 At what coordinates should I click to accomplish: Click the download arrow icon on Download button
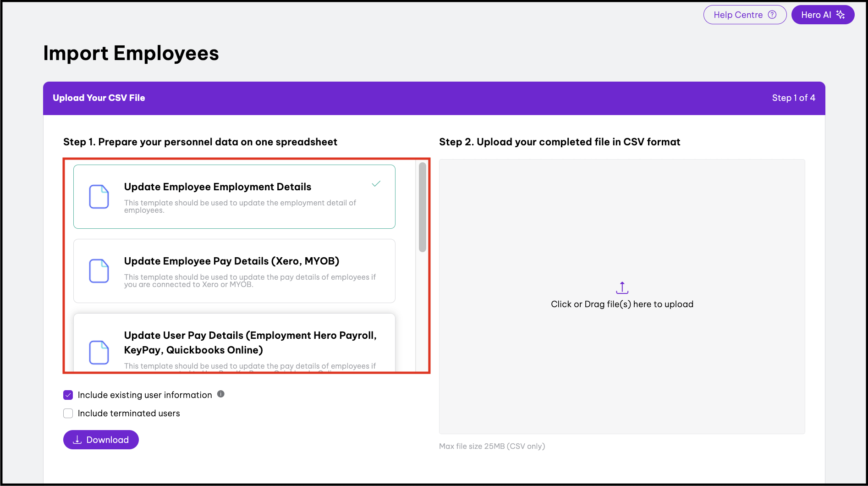tap(77, 440)
